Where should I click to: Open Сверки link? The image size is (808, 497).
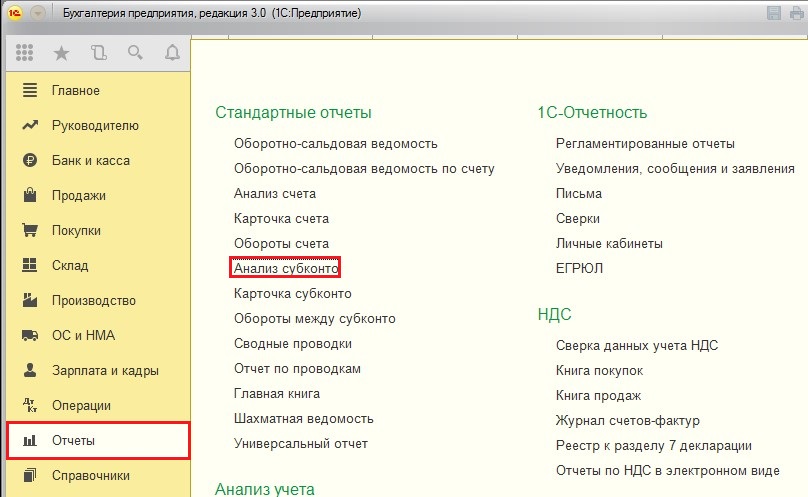[x=578, y=219]
